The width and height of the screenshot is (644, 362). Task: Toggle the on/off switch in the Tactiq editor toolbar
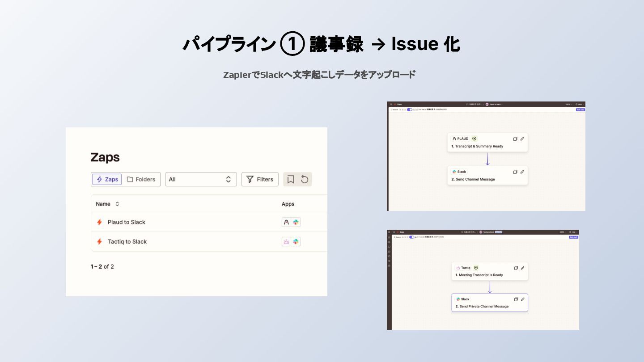(x=411, y=237)
